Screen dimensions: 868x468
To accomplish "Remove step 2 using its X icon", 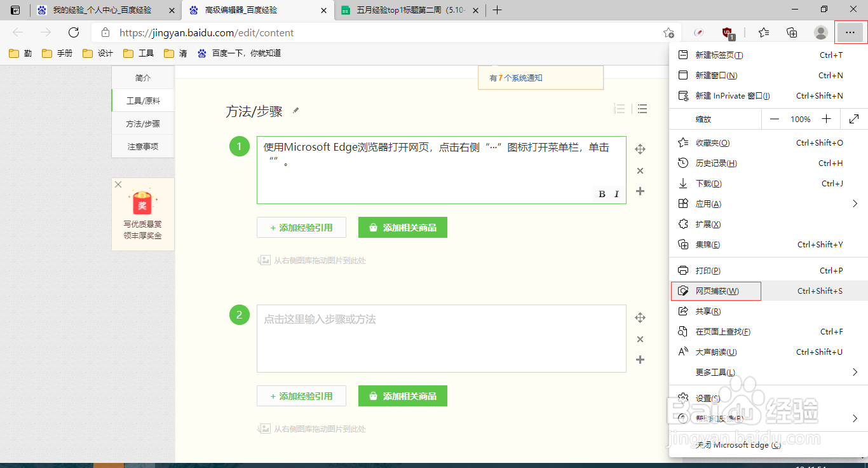I will point(640,339).
